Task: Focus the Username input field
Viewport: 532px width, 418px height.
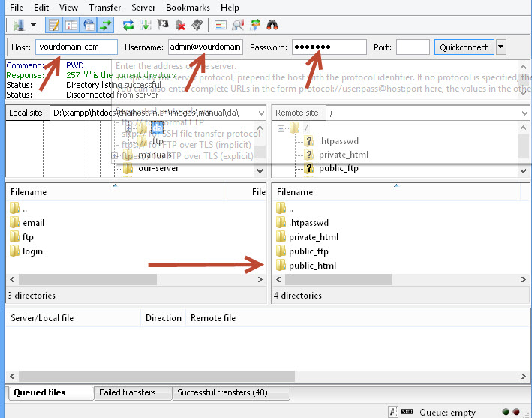Action: pos(206,47)
